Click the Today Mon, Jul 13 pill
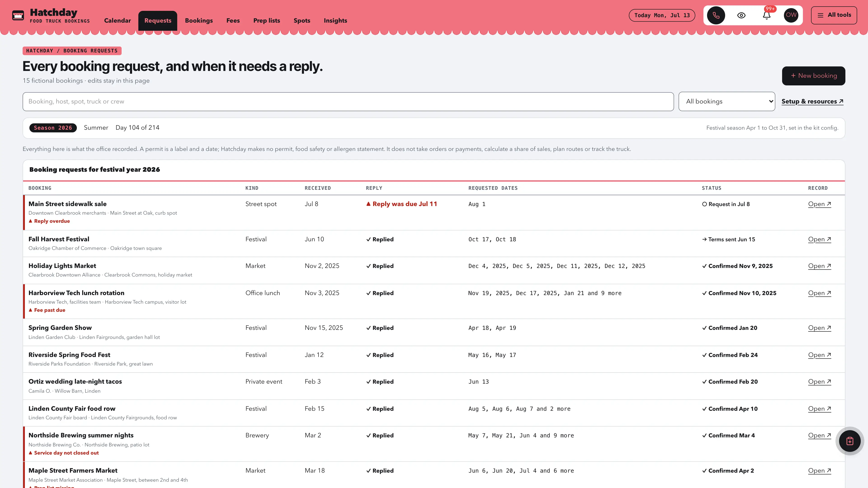 (662, 16)
